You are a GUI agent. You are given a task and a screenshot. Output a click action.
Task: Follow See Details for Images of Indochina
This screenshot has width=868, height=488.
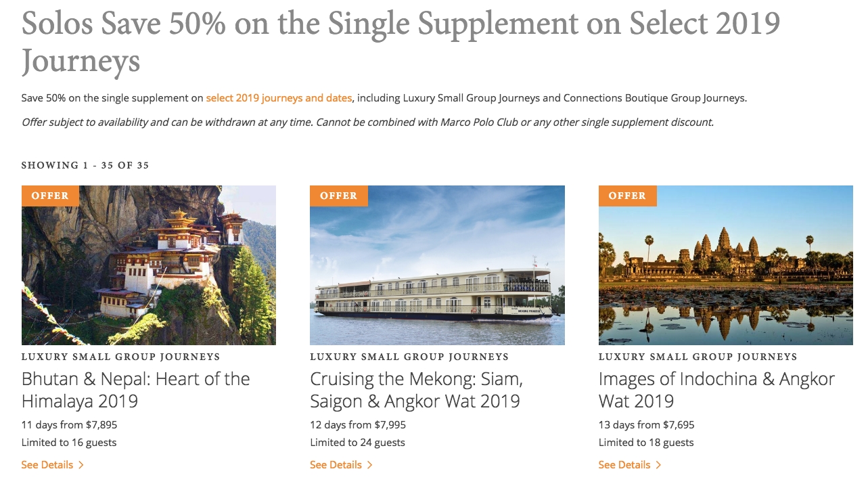tap(624, 465)
